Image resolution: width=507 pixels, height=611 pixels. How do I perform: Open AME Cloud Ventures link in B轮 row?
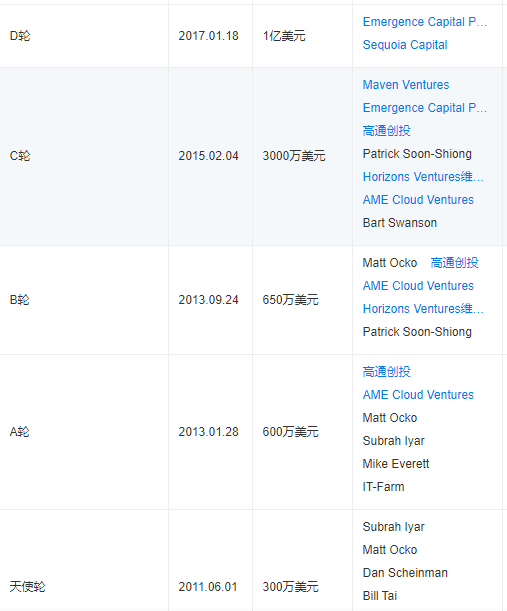coord(418,286)
